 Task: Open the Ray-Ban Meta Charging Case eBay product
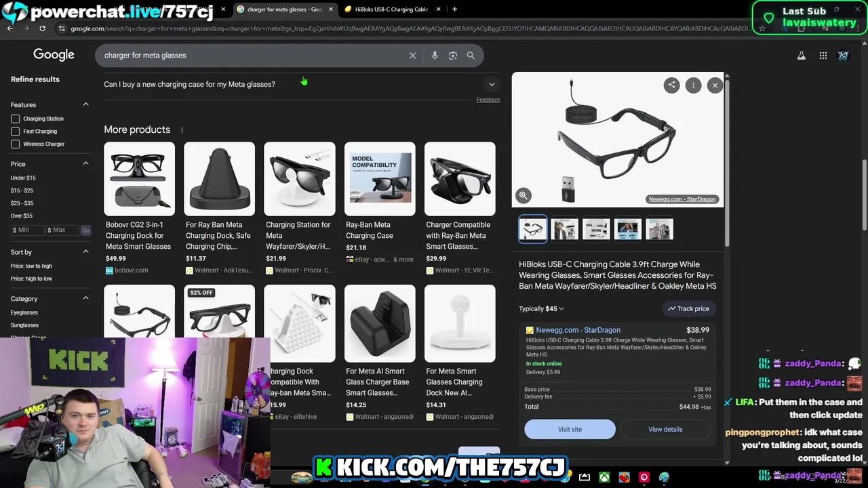pos(380,203)
